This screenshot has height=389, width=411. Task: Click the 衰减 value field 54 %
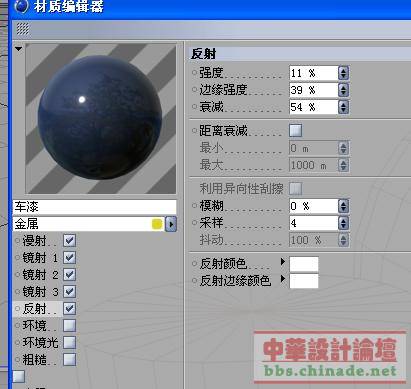tap(313, 107)
